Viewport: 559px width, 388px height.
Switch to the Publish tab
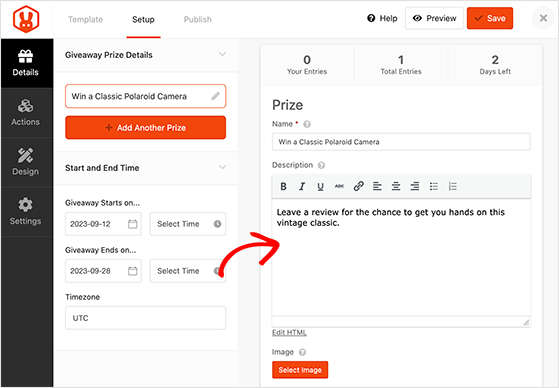[198, 19]
